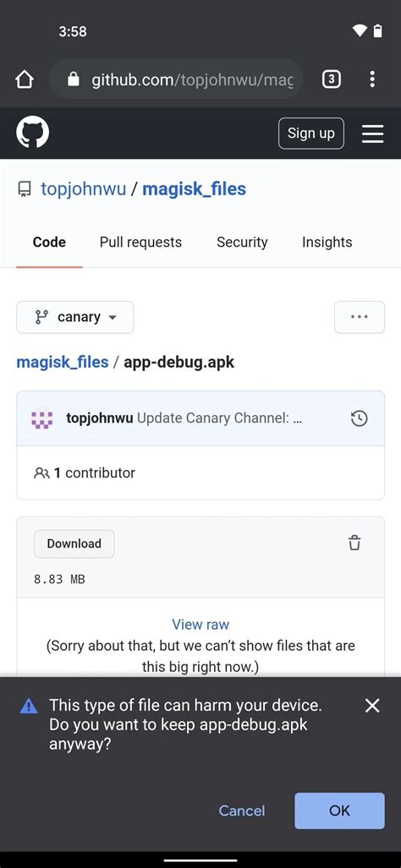Confirm keeping file with OK
This screenshot has height=868, width=401.
[339, 811]
